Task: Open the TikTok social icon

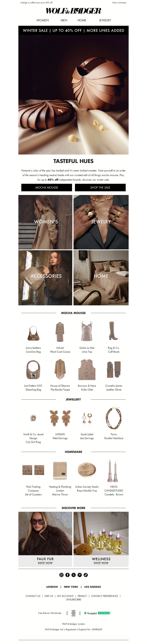Action: 86,575
